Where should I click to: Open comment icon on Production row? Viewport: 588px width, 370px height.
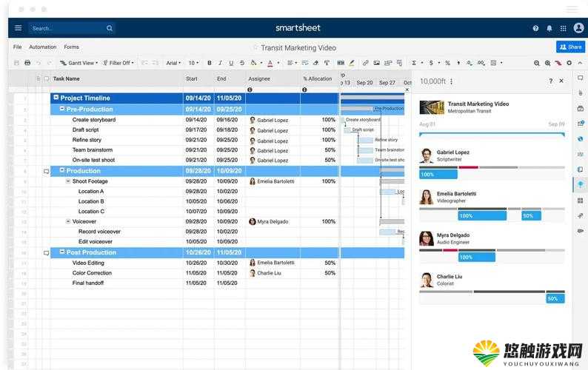[46, 172]
